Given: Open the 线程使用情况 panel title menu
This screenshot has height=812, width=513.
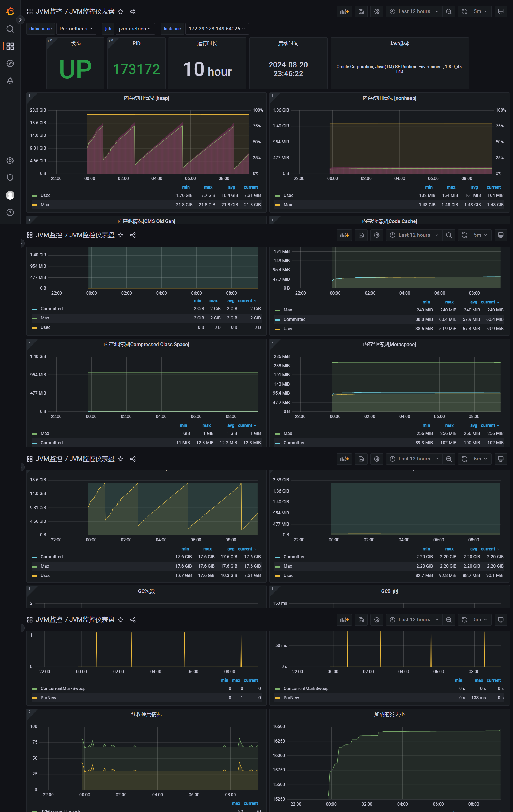Looking at the screenshot, I should point(146,714).
